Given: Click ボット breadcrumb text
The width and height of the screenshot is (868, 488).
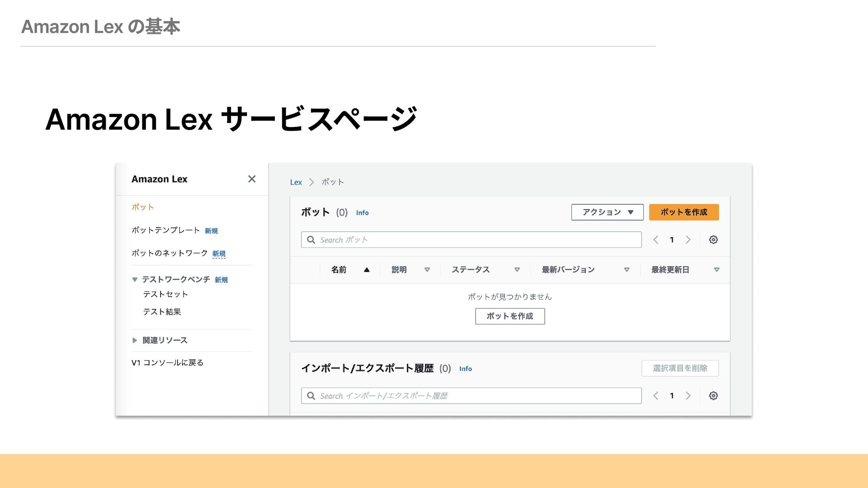Looking at the screenshot, I should (333, 182).
